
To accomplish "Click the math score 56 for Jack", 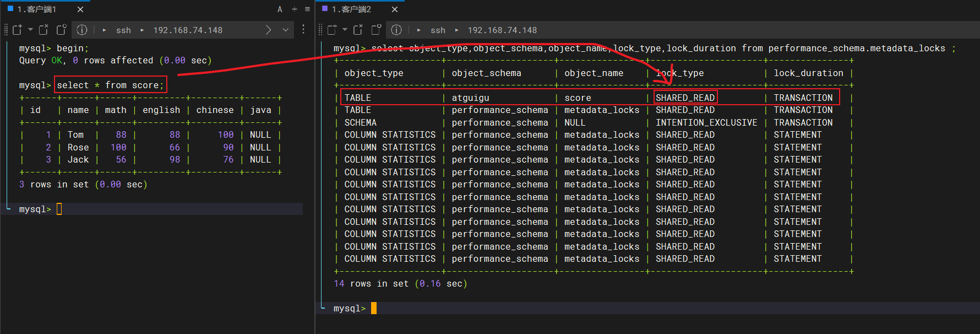I will tap(121, 159).
